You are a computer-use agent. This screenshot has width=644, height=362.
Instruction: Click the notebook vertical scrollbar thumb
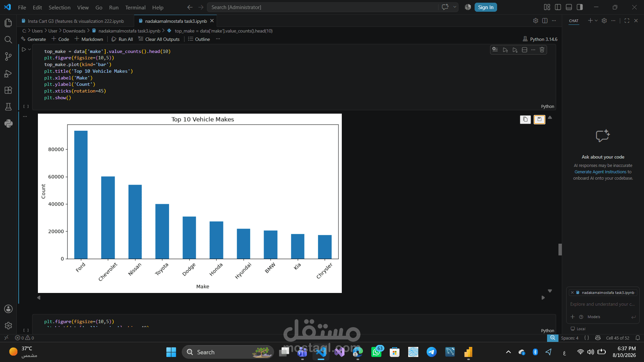pyautogui.click(x=560, y=249)
